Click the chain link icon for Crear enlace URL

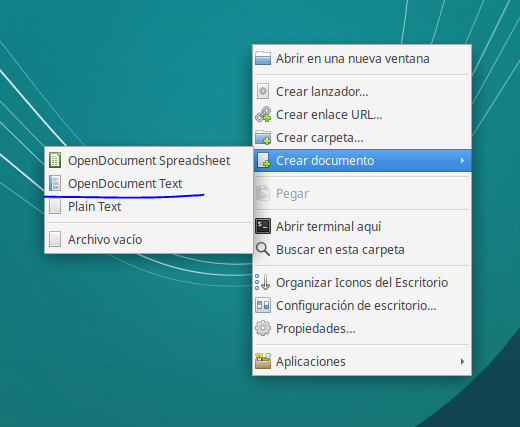click(x=263, y=114)
